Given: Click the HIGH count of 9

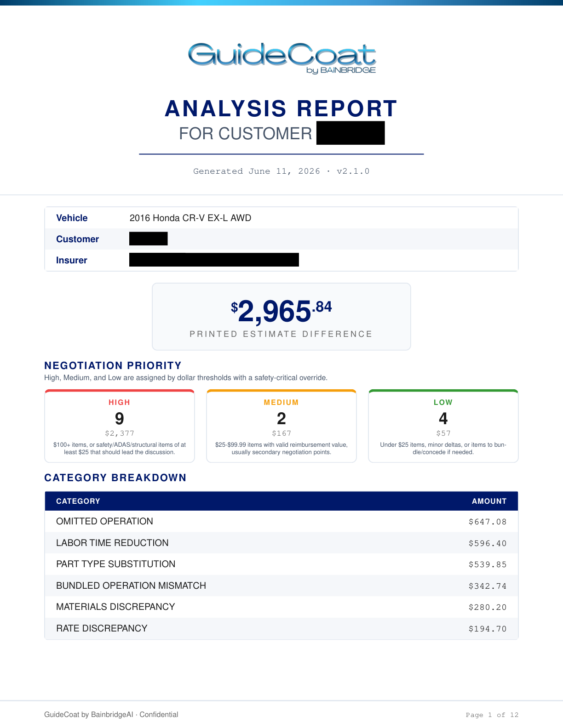Looking at the screenshot, I should [120, 419].
